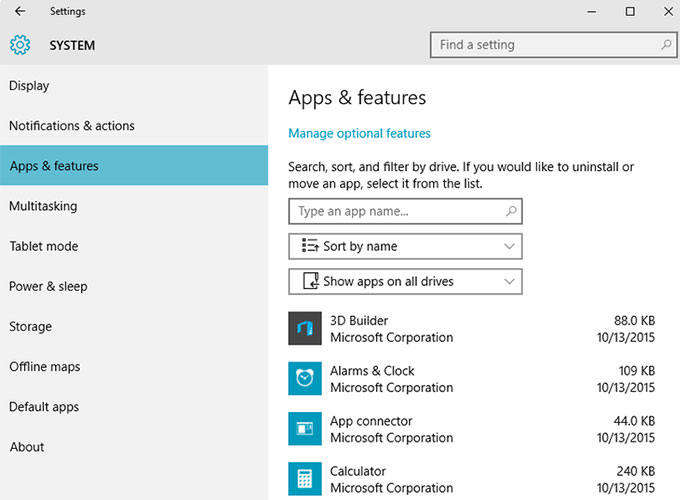Go back using the arrow icon
This screenshot has width=680, height=500.
tap(20, 11)
